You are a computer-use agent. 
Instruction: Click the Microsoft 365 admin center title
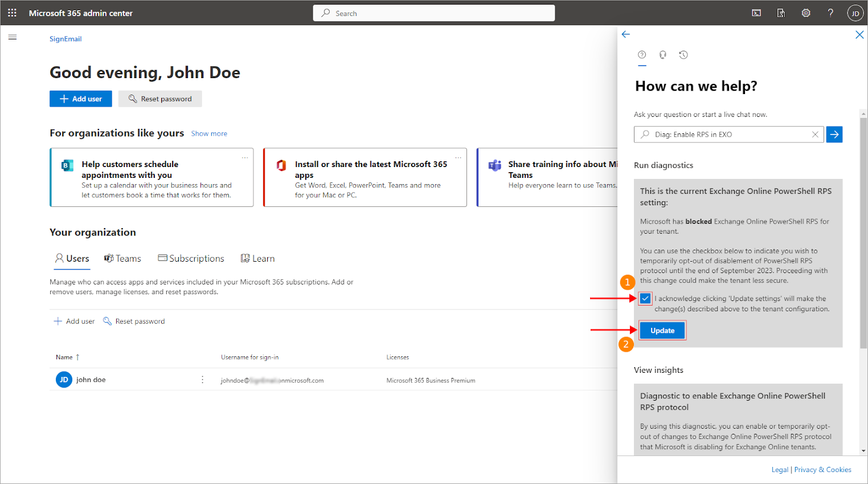81,13
